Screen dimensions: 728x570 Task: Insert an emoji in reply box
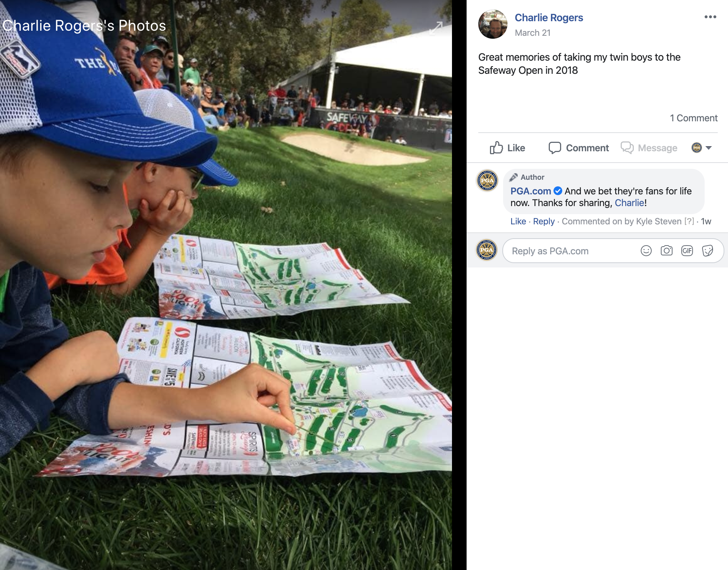tap(646, 251)
